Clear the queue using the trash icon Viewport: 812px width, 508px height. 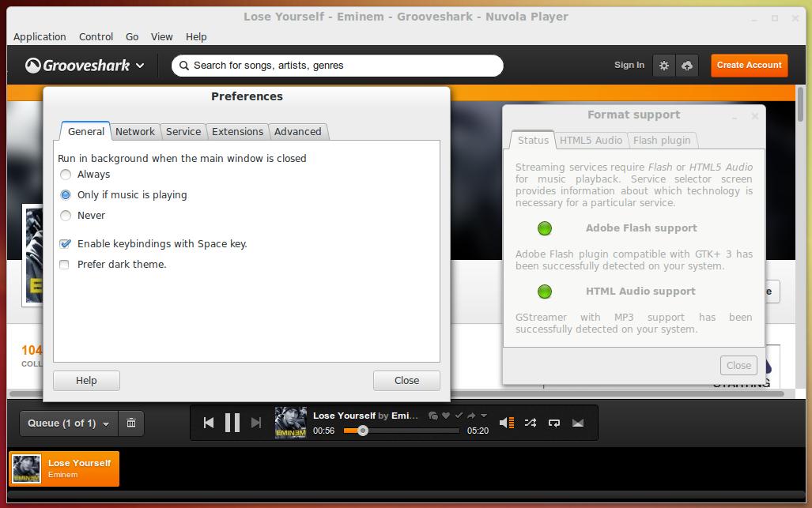(130, 423)
